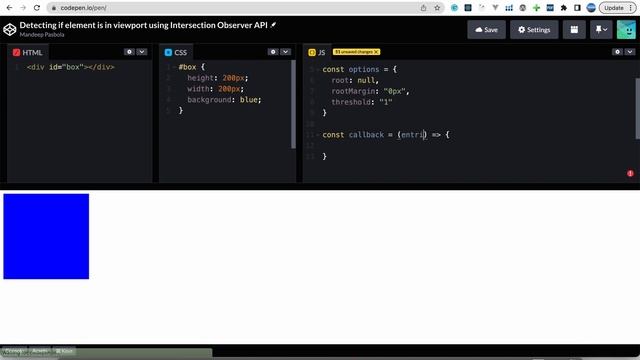Open the CodePen user avatar menu

pyautogui.click(x=626, y=29)
